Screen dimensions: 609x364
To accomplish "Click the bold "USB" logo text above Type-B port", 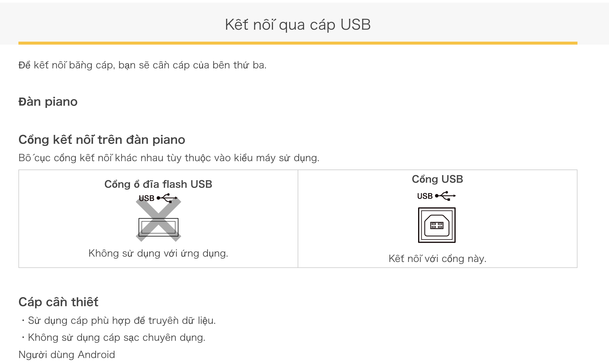I will point(425,196).
